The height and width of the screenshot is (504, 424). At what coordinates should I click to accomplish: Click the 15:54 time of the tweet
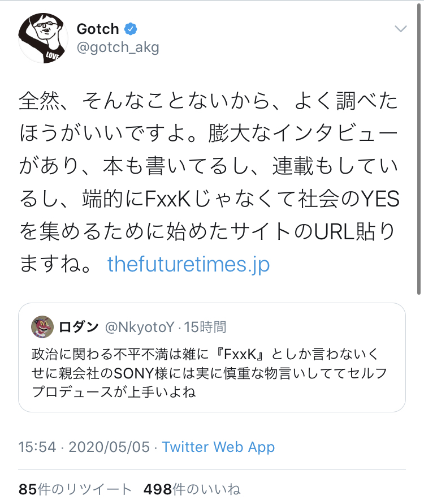37,447
